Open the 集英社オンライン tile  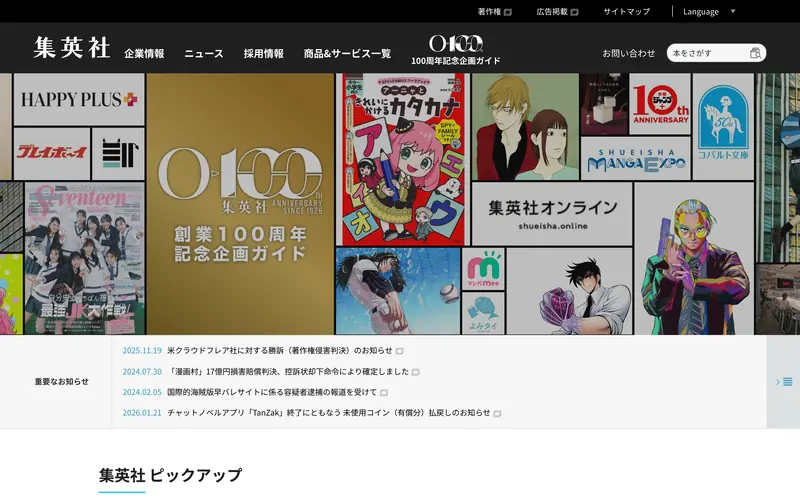click(x=552, y=214)
